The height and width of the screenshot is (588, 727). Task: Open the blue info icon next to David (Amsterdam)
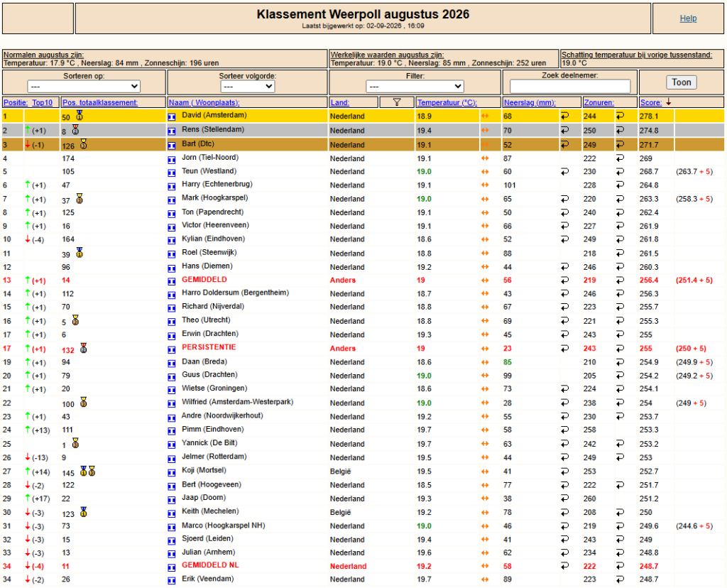(172, 117)
